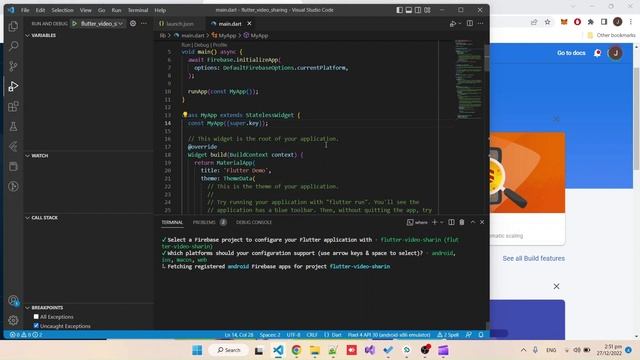Close the terminal panel
Viewport: 640px width, 360px height.
[482, 222]
